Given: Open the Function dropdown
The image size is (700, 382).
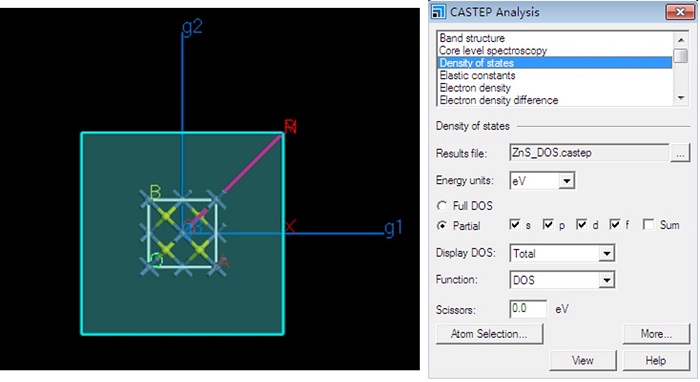Looking at the screenshot, I should (x=606, y=280).
